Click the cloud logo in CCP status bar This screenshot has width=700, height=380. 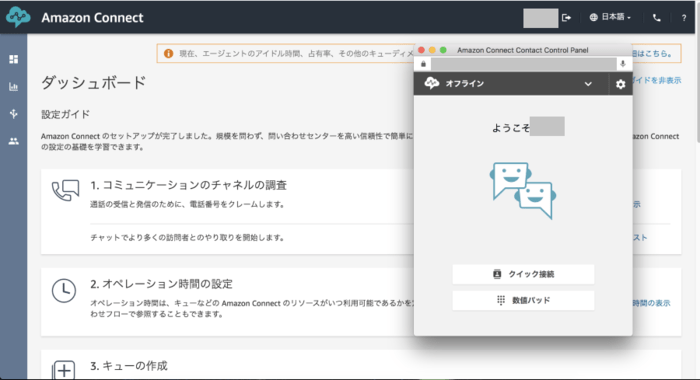432,83
